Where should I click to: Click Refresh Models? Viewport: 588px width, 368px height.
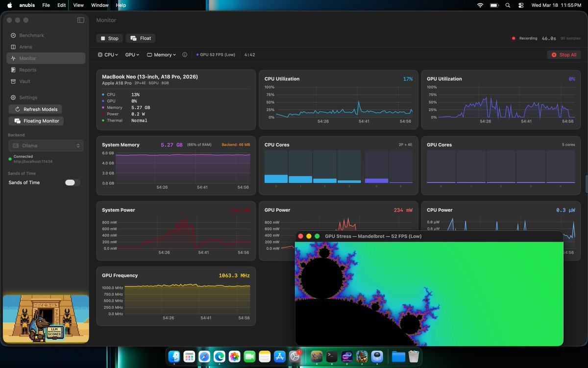tap(36, 109)
